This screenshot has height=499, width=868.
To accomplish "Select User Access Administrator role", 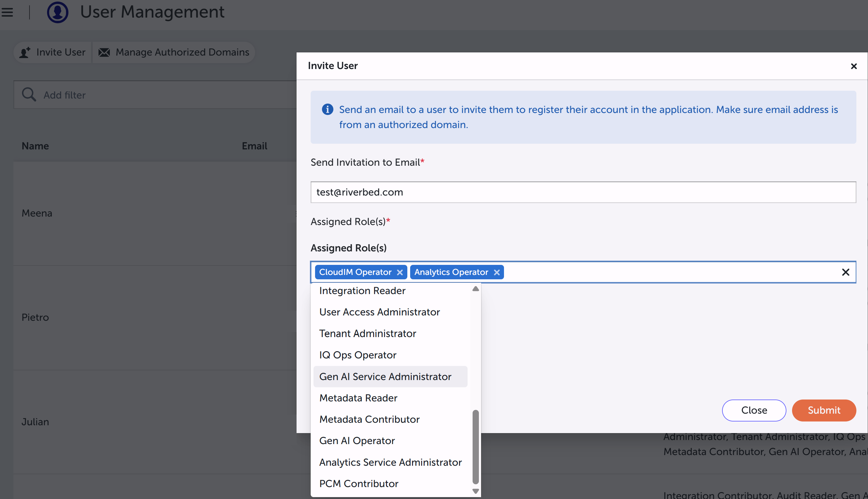I will point(390,312).
